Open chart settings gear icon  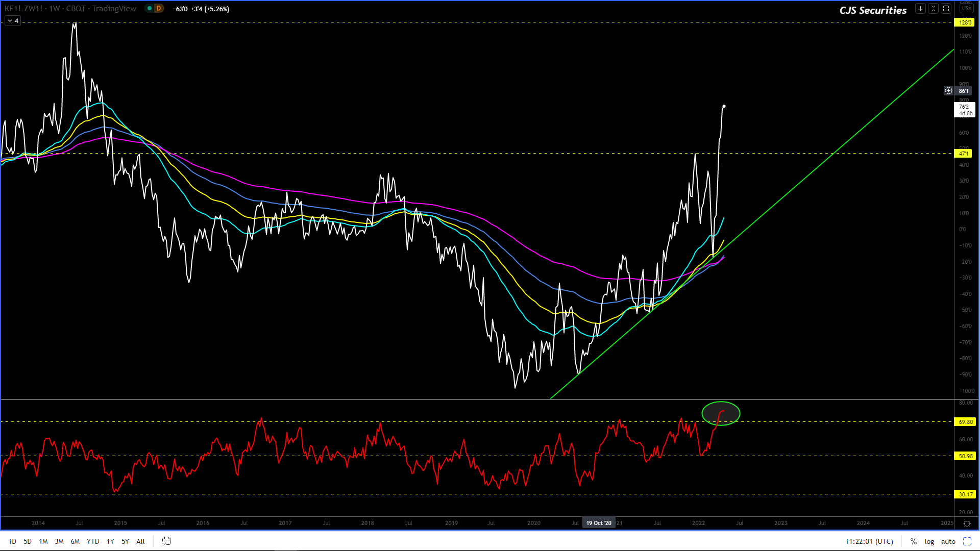pyautogui.click(x=967, y=523)
